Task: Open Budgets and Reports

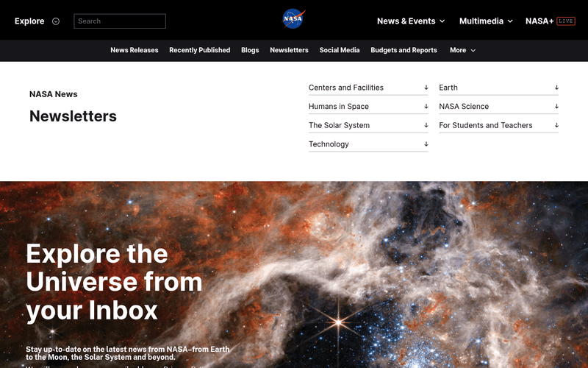Action: coord(404,50)
